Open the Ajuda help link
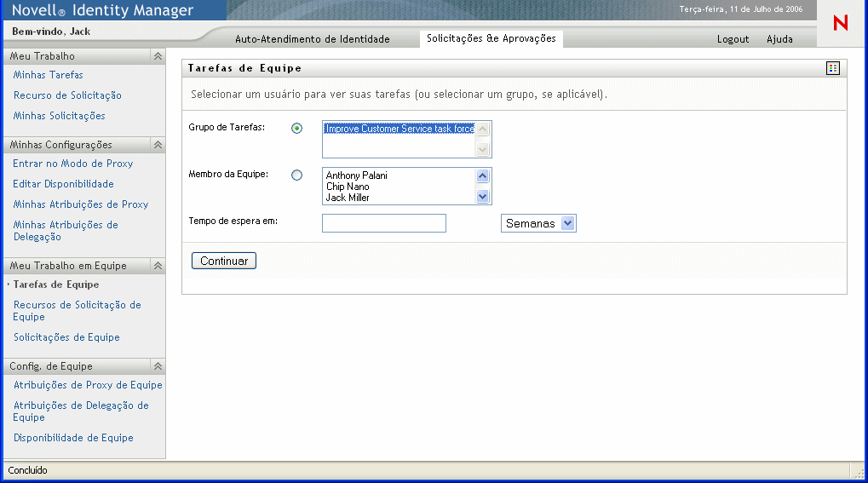Image resolution: width=868 pixels, height=483 pixels. pyautogui.click(x=779, y=39)
